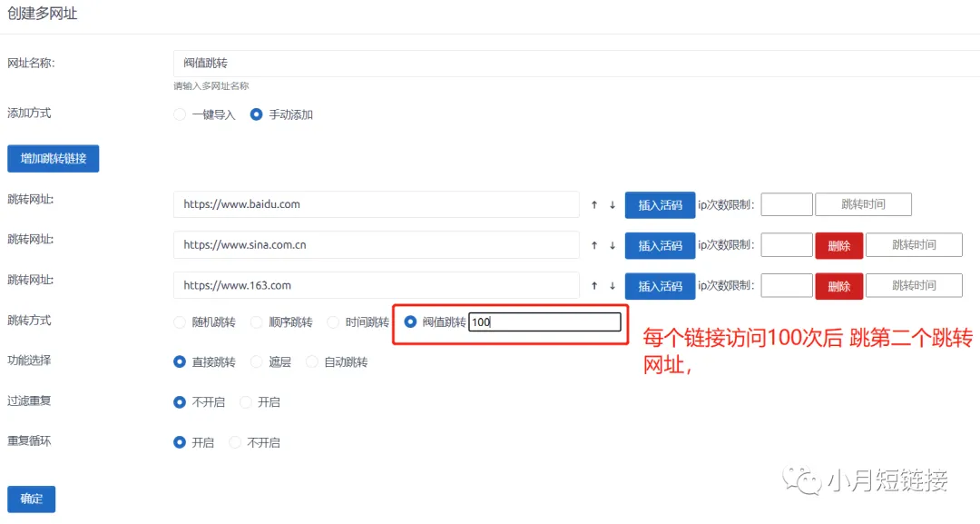The width and height of the screenshot is (980, 524).
Task: Click up arrow beside baidu.com URL
Action: click(x=594, y=205)
